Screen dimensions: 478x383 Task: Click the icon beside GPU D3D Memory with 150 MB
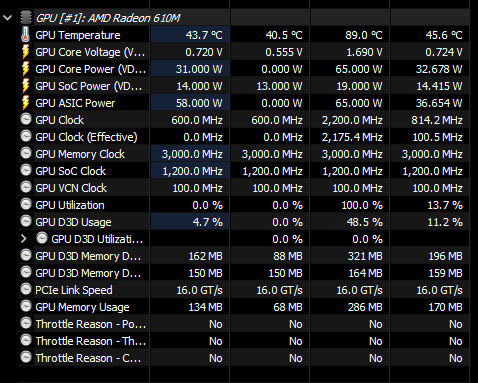(x=26, y=272)
